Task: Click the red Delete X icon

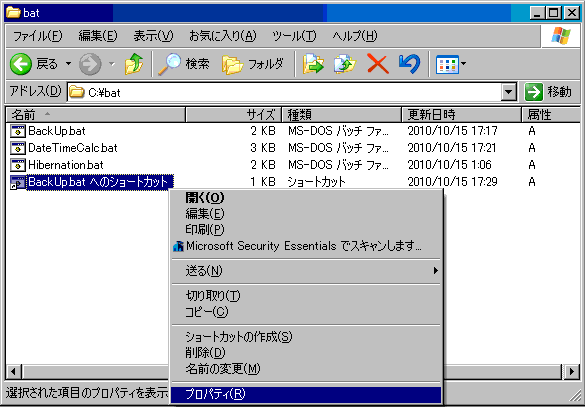Action: click(378, 64)
